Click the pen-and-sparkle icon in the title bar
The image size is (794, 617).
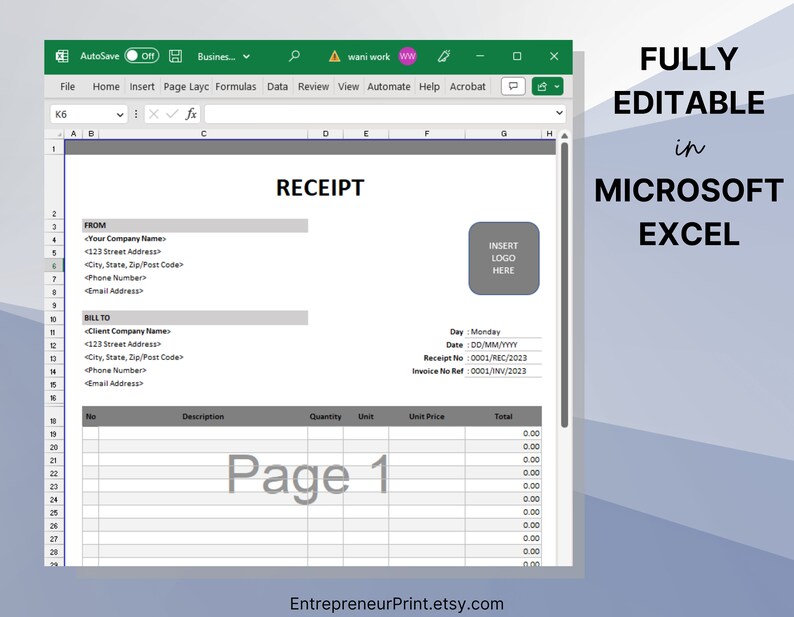click(444, 56)
